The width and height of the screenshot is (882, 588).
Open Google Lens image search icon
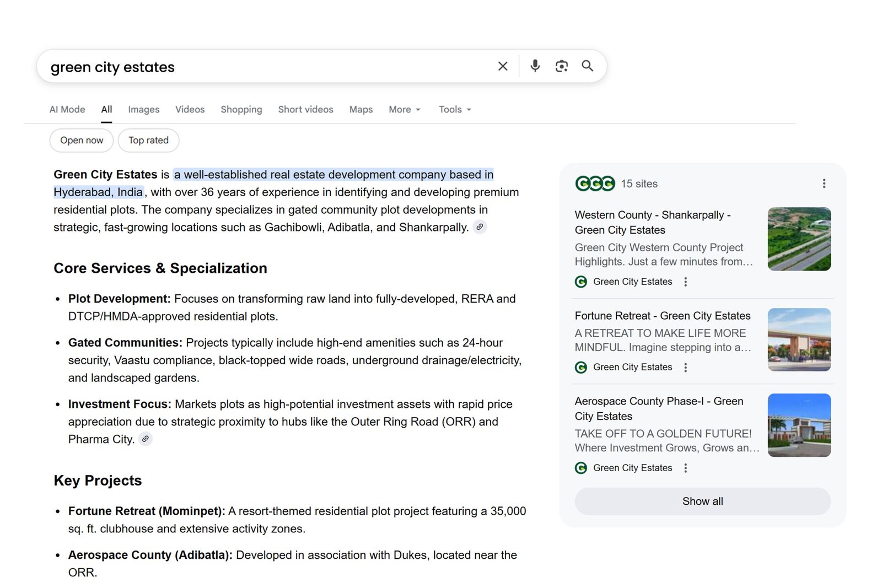561,66
